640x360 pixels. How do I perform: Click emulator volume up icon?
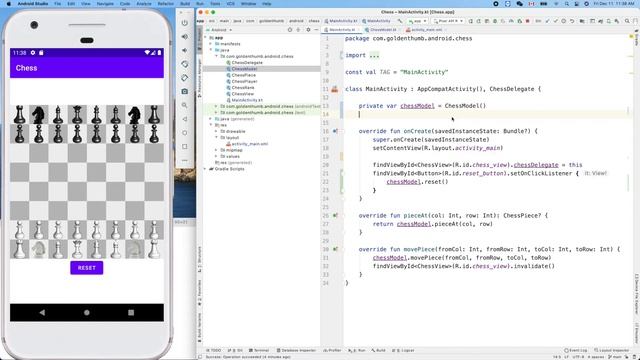tap(184, 37)
